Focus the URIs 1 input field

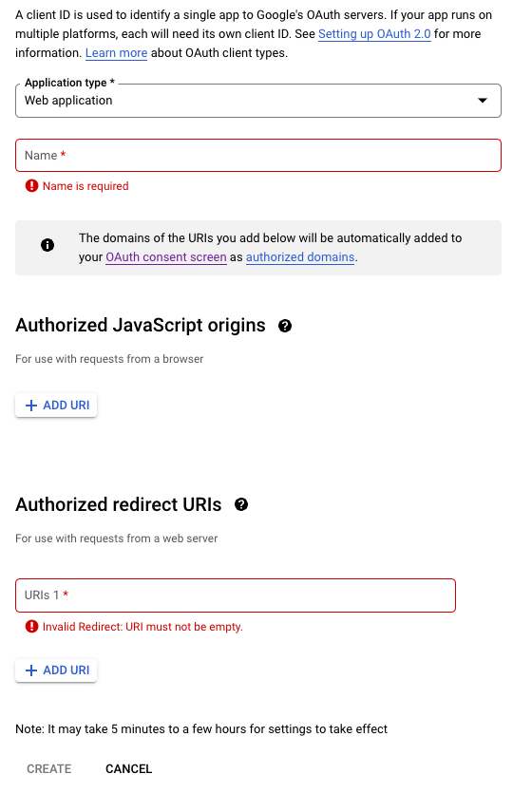236,595
